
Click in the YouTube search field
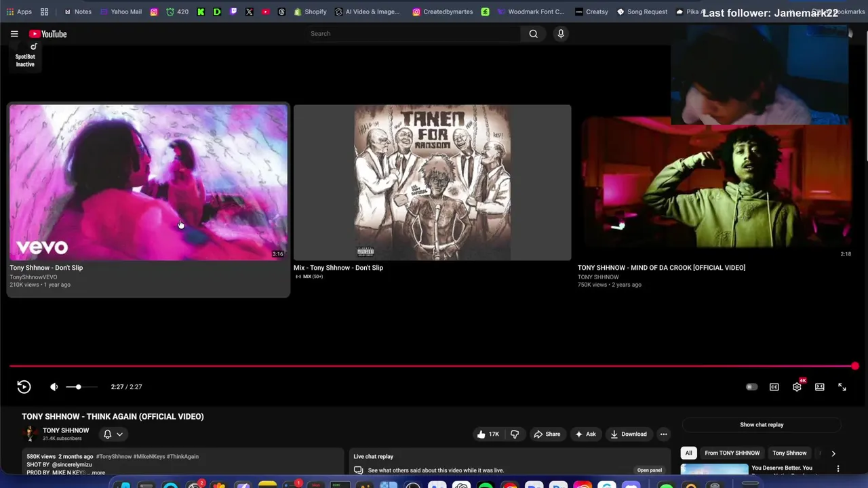(x=414, y=34)
